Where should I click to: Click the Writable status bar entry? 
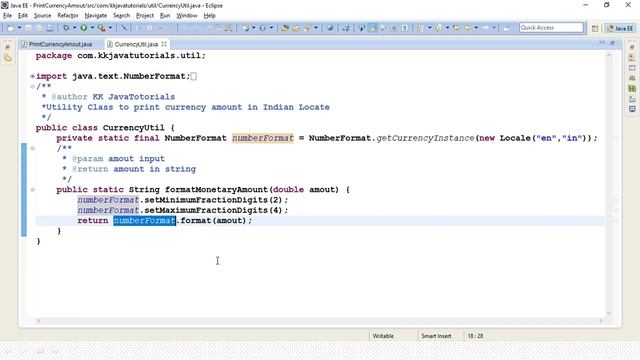click(x=383, y=336)
